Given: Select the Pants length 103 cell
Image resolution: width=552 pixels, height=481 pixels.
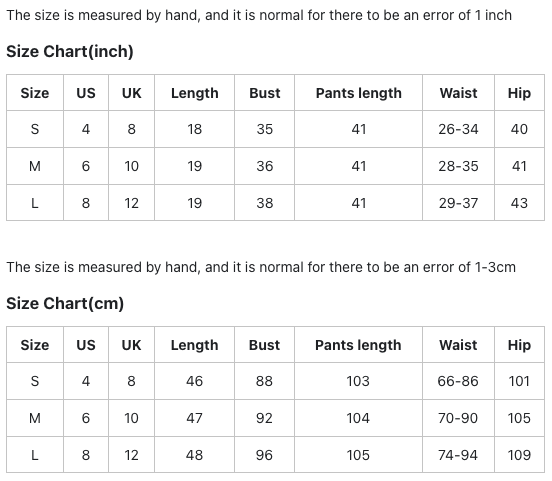Looking at the screenshot, I should (x=358, y=381).
